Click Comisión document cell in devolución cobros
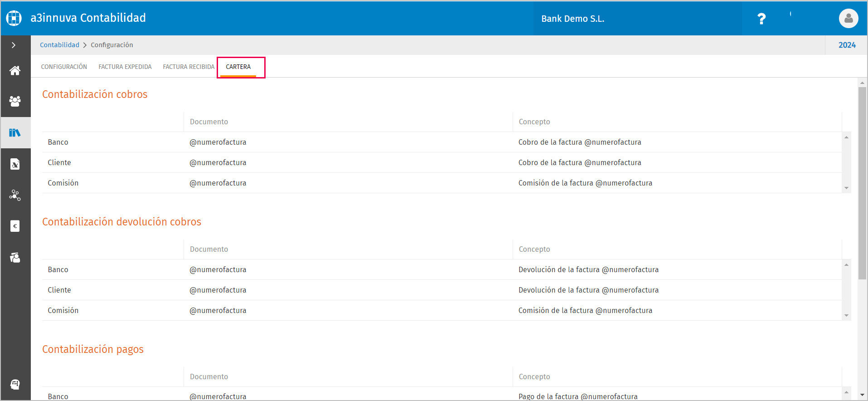 coord(348,310)
